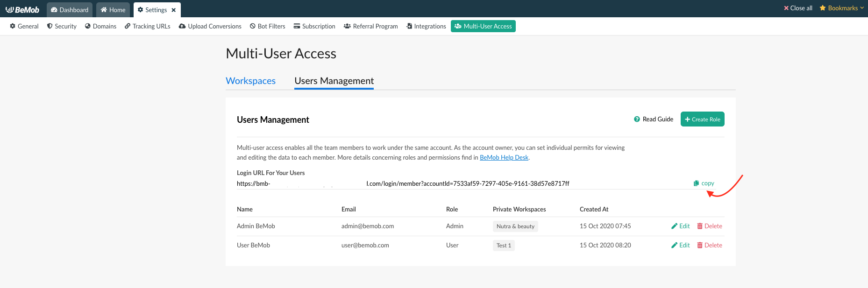This screenshot has height=288, width=868.
Task: Open General settings
Action: coord(24,26)
